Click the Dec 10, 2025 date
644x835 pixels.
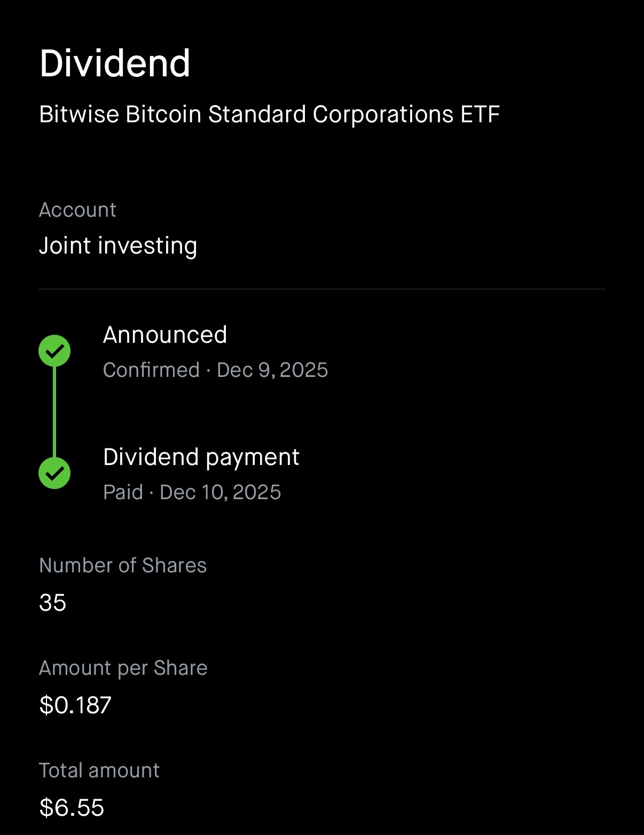[220, 492]
